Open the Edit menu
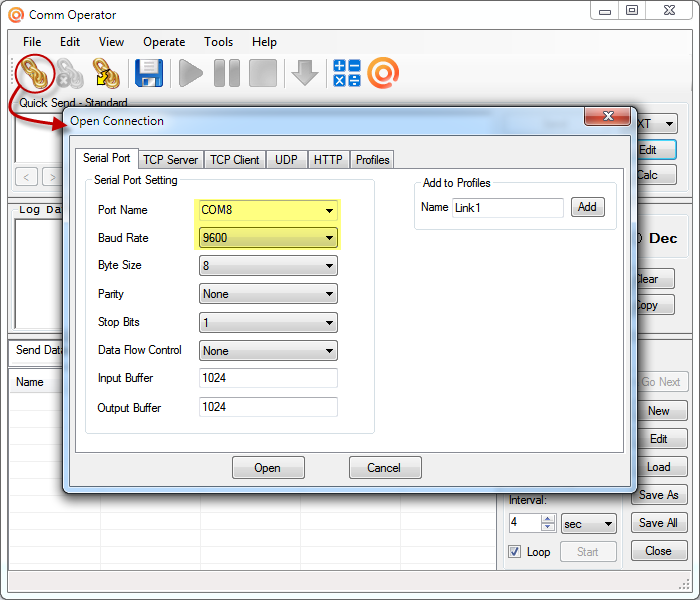This screenshot has height=600, width=700. tap(70, 42)
